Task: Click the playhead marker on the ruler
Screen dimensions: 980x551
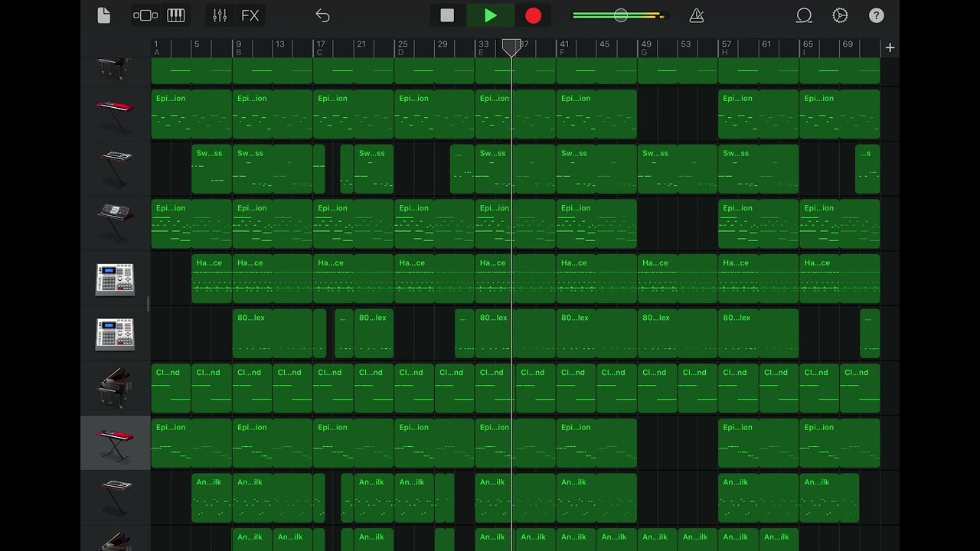Action: 511,47
